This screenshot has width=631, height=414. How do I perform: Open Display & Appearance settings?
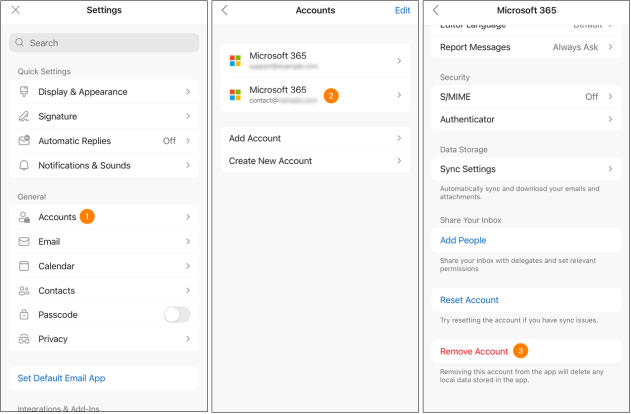tap(104, 92)
